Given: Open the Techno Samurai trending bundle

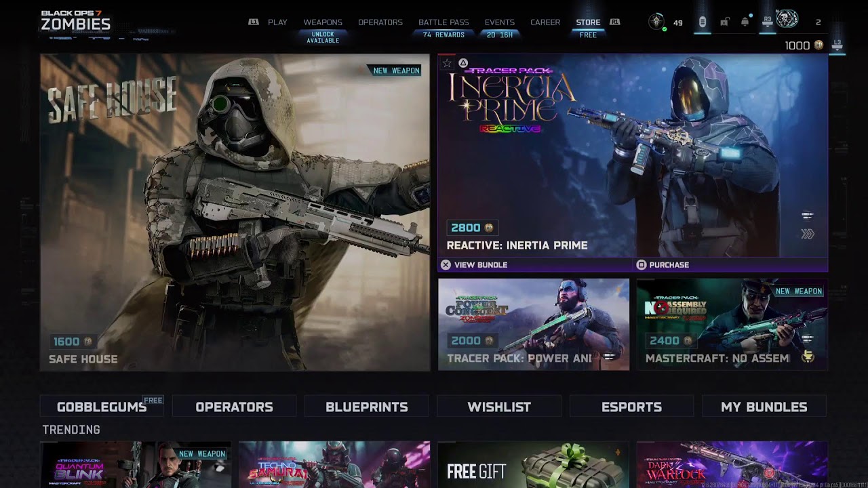Looking at the screenshot, I should [x=334, y=464].
